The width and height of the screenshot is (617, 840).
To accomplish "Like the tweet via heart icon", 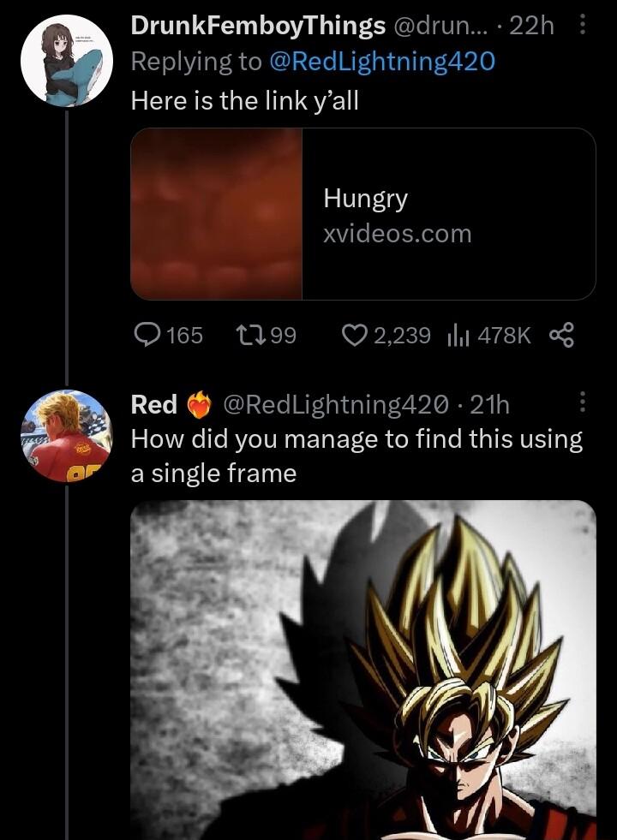I will click(354, 335).
